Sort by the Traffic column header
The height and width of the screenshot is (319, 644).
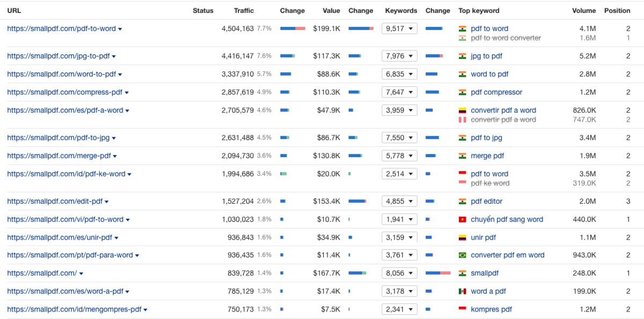tap(244, 11)
